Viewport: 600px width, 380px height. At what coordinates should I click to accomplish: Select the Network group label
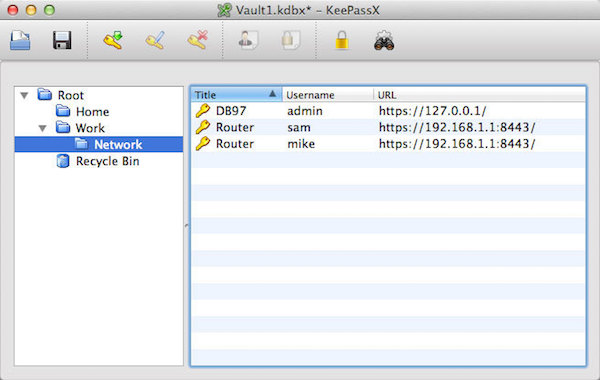coord(118,145)
